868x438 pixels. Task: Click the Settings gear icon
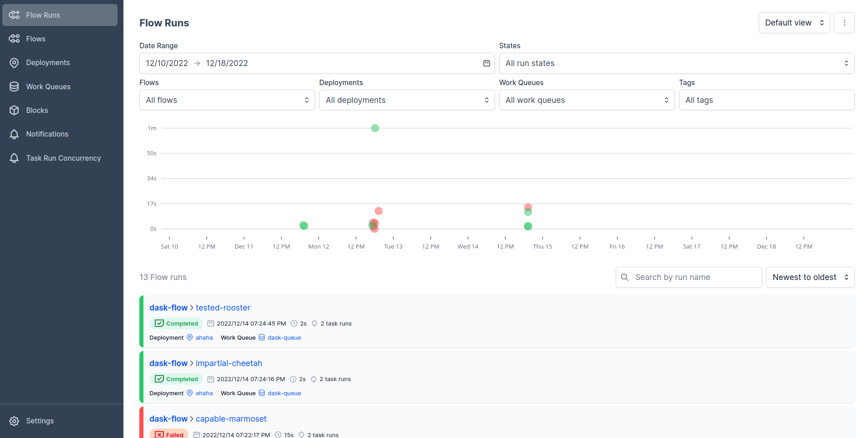14,421
